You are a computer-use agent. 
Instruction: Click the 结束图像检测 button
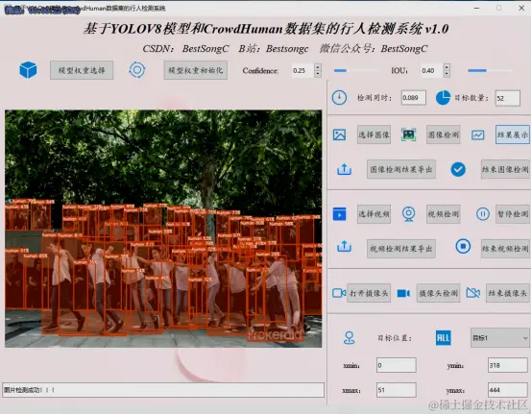pyautogui.click(x=505, y=169)
